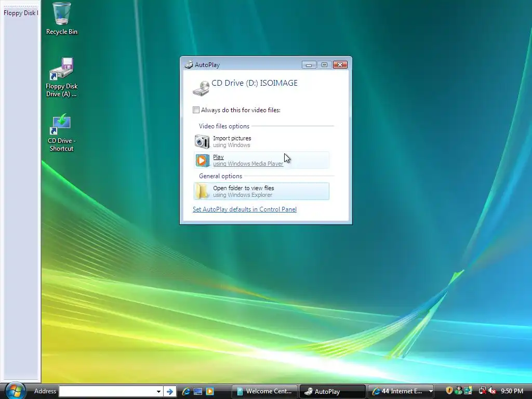Image resolution: width=532 pixels, height=399 pixels.
Task: Click the Show Desktop Quick Launch icon
Action: [198, 391]
